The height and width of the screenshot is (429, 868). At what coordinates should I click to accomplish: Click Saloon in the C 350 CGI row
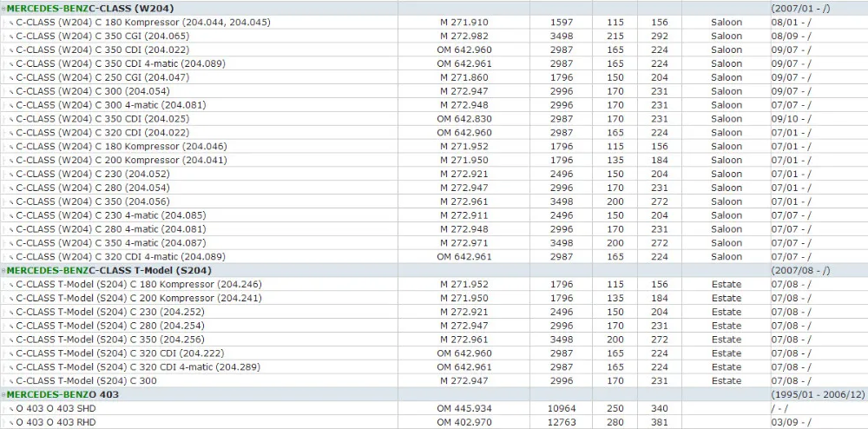(727, 36)
